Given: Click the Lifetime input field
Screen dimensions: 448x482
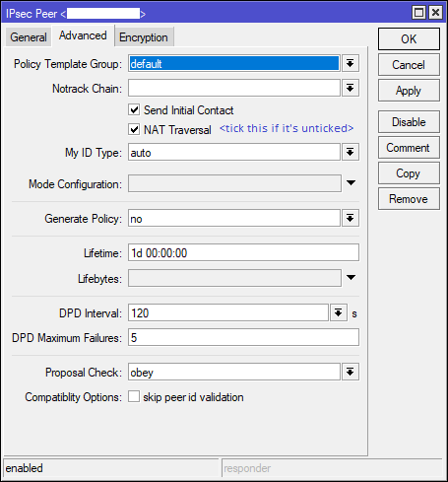Looking at the screenshot, I should 243,252.
